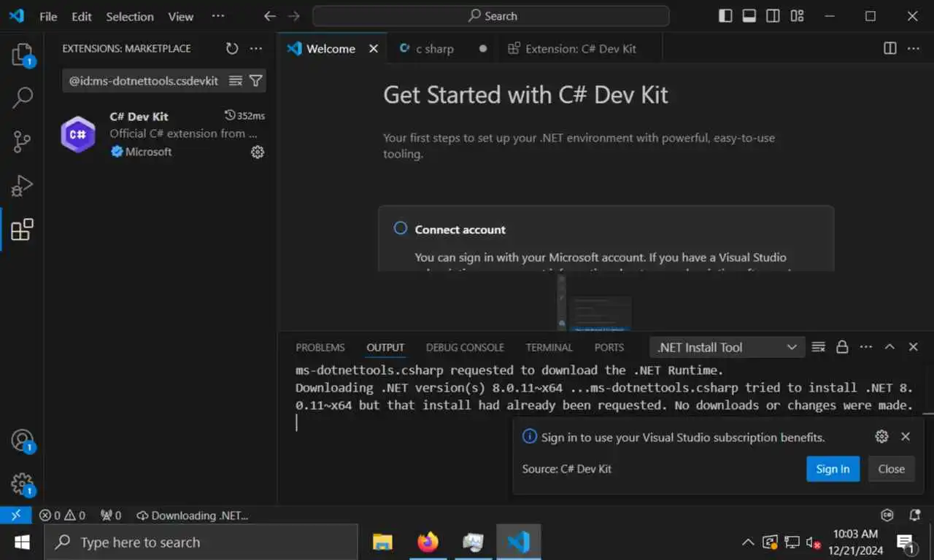Split the editor to the right
The width and height of the screenshot is (934, 560).
tap(890, 48)
